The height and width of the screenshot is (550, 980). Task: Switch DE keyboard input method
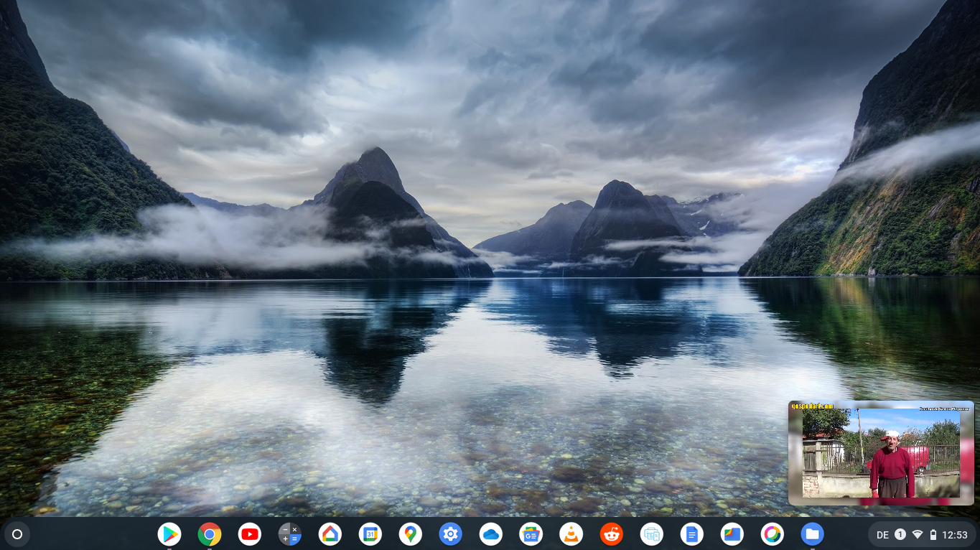click(882, 535)
